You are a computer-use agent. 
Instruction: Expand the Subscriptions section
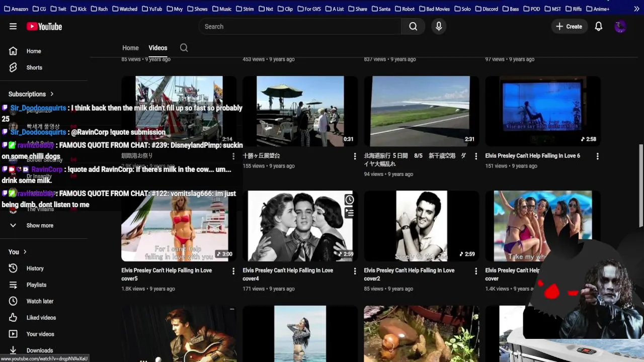[31, 94]
